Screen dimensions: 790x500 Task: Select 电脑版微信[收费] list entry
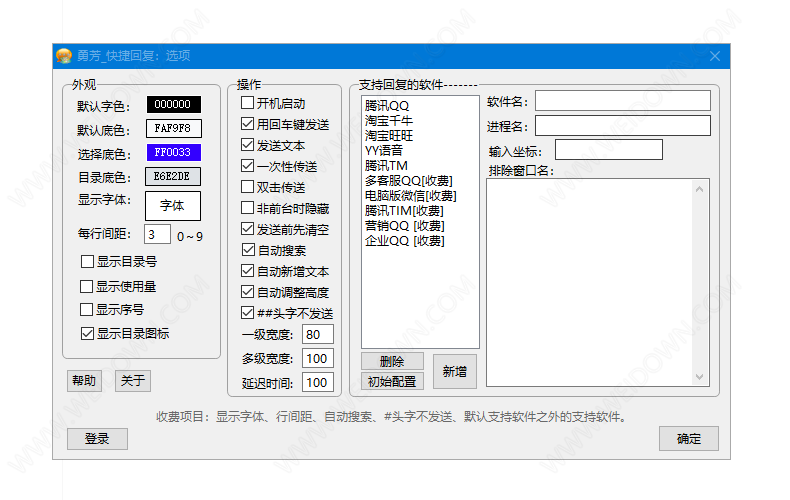coord(410,195)
